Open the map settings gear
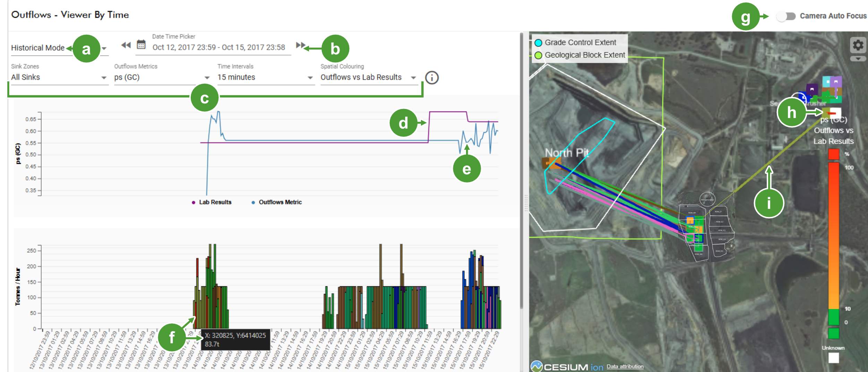Viewport: 868px width, 372px height. coord(858,45)
